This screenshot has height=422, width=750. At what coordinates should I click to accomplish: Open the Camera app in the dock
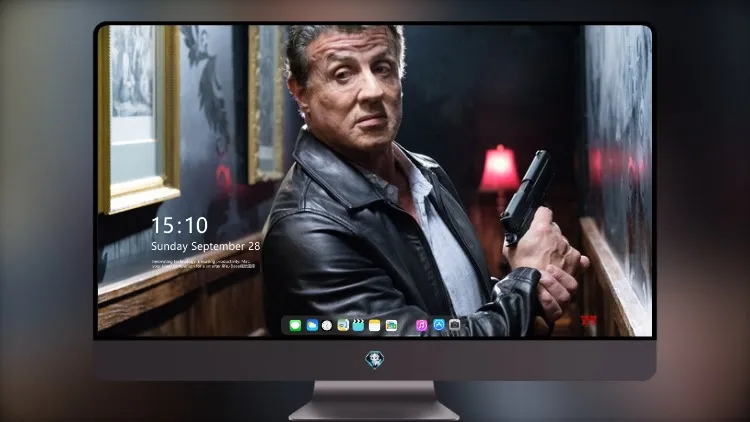(455, 325)
